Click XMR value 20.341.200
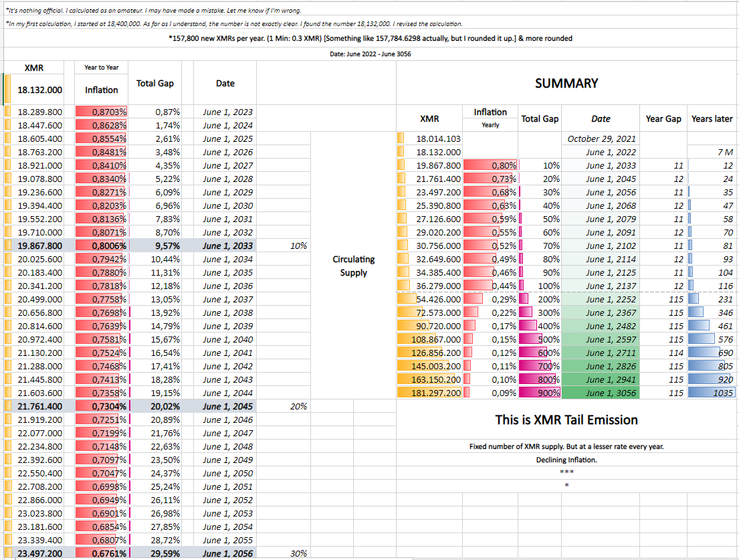Viewport: 739px width, 560px height. [x=33, y=286]
